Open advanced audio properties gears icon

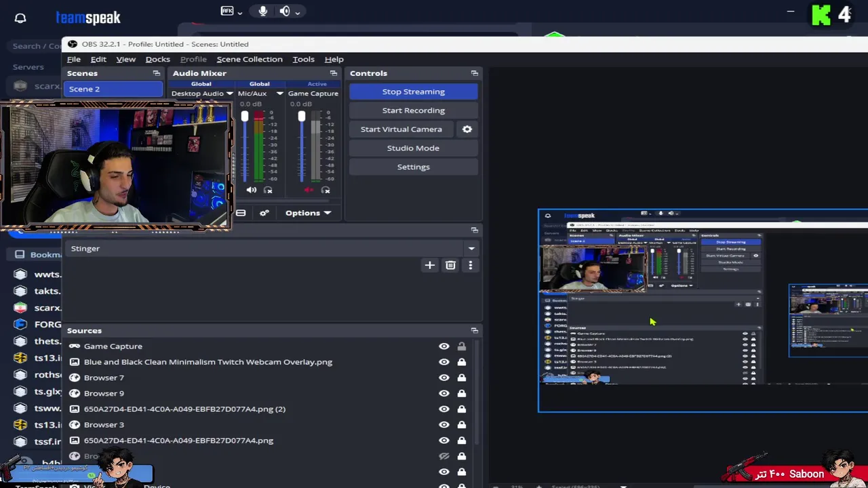coord(264,213)
